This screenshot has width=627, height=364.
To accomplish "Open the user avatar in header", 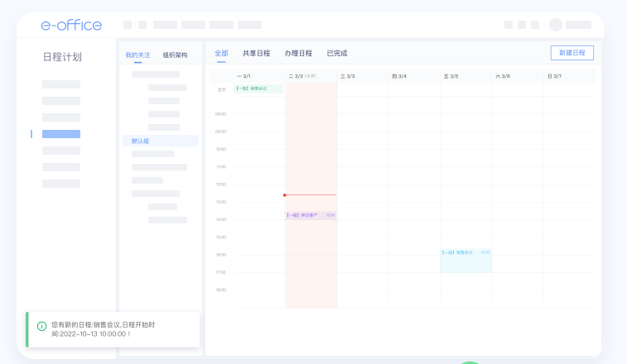I will pyautogui.click(x=555, y=25).
